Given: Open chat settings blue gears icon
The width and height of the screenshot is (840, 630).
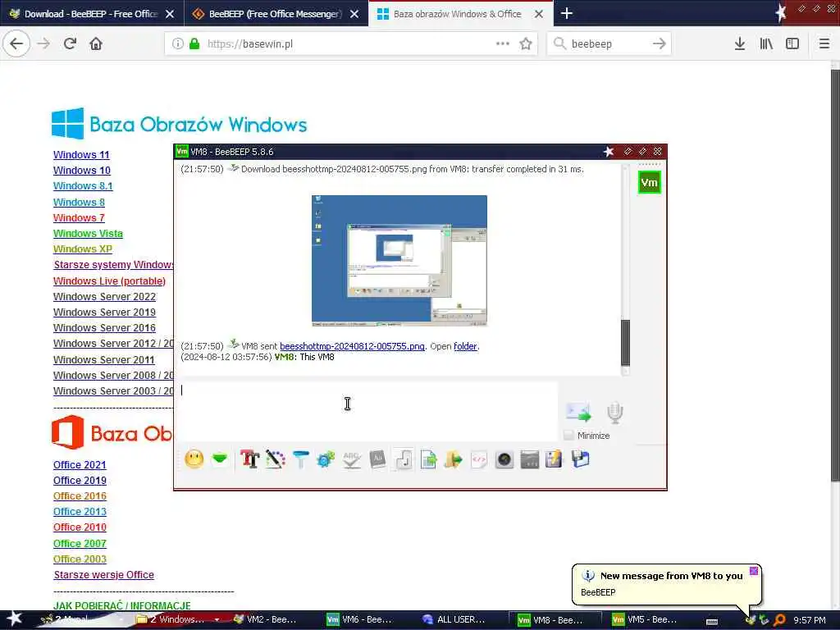Looking at the screenshot, I should click(x=326, y=459).
